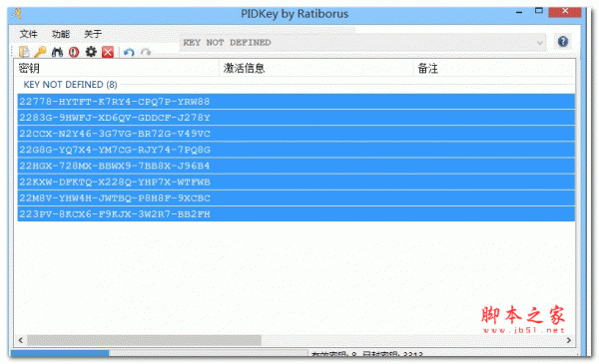The width and height of the screenshot is (599, 364).
Task: Click the blue progress bar at bottom
Action: tap(60, 353)
